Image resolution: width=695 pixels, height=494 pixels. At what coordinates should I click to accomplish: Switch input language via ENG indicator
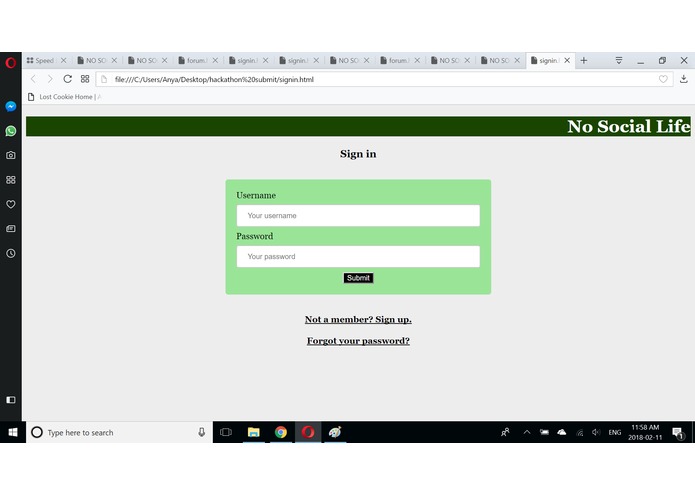(614, 432)
